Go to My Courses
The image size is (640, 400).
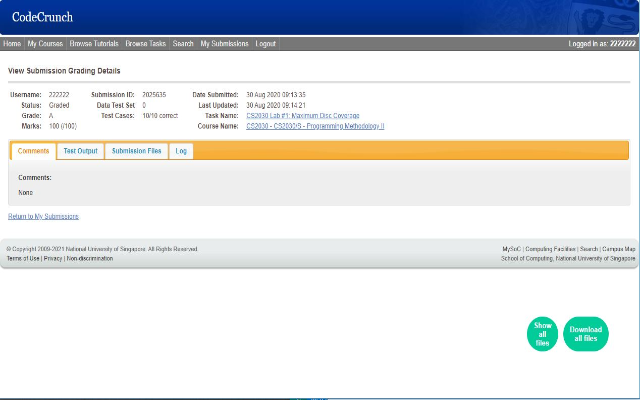(x=45, y=44)
